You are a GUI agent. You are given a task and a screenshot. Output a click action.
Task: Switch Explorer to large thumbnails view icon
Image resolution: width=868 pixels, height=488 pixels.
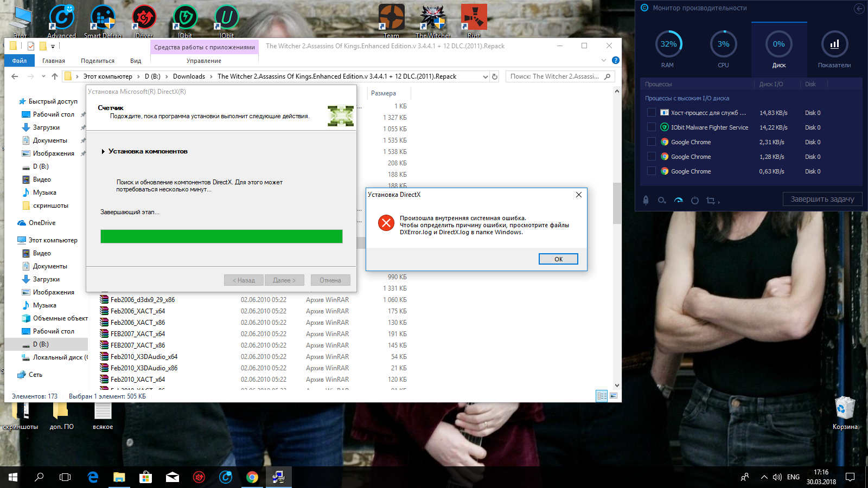pyautogui.click(x=614, y=396)
